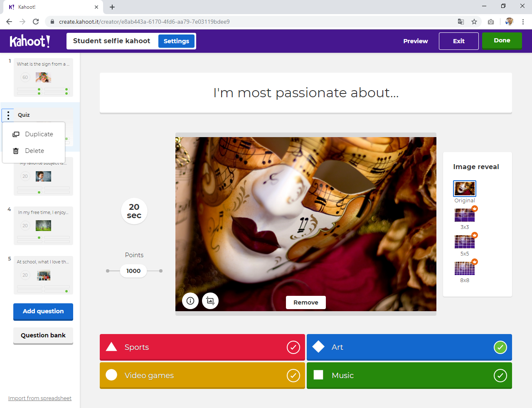
Task: Click the translate page icon in address bar
Action: coord(461,22)
